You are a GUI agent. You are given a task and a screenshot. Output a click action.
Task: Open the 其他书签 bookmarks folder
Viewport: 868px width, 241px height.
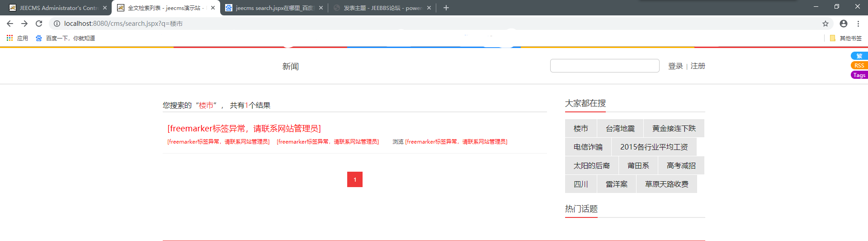pos(846,38)
